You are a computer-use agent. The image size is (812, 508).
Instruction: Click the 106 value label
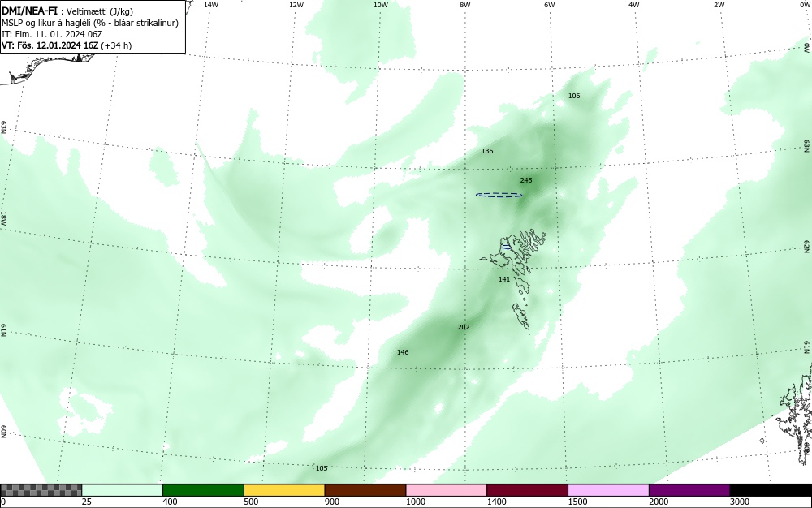pos(574,96)
